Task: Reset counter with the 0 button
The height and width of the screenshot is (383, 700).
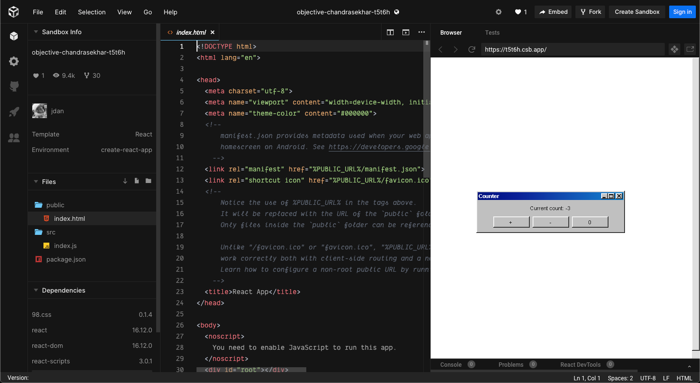Action: [x=590, y=222]
